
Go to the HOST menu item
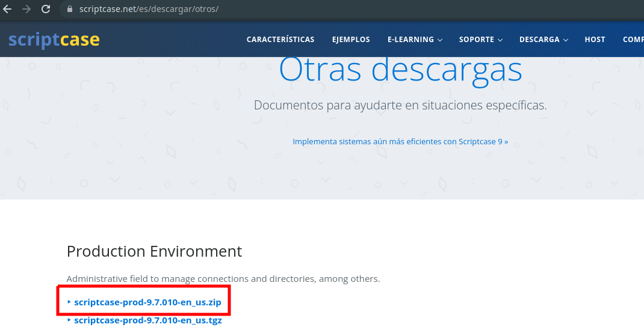point(595,40)
